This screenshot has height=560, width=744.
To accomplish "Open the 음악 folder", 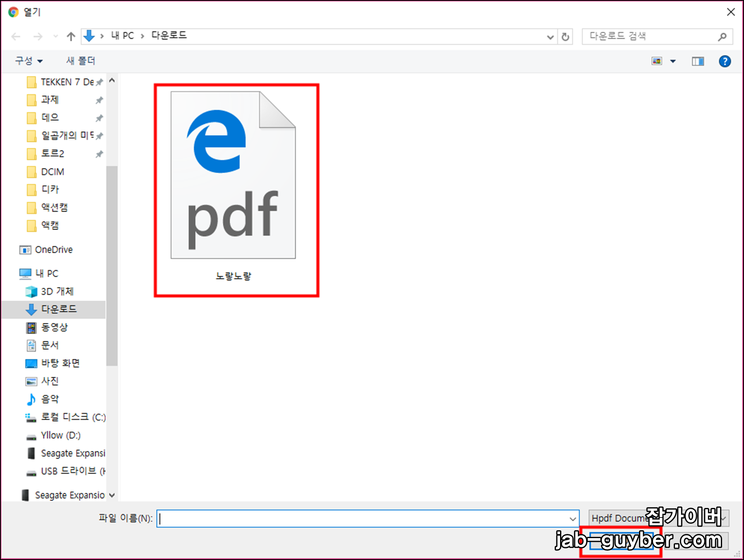I will [50, 399].
